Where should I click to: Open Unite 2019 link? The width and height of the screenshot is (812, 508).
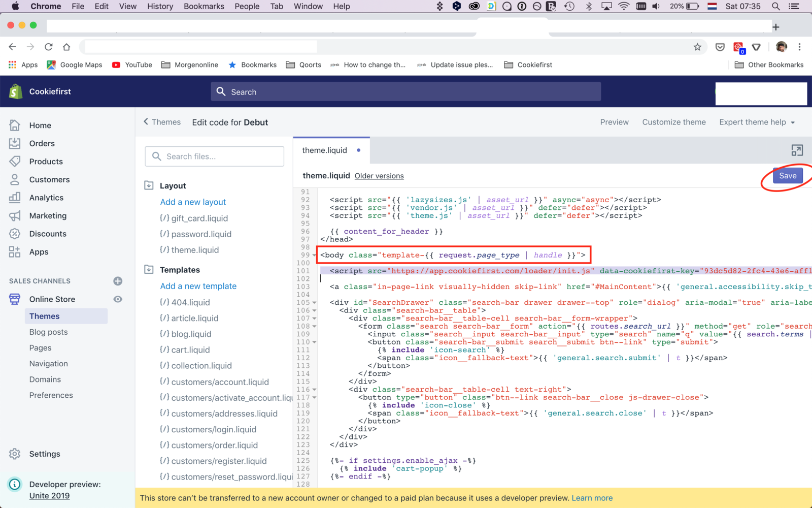tap(49, 496)
